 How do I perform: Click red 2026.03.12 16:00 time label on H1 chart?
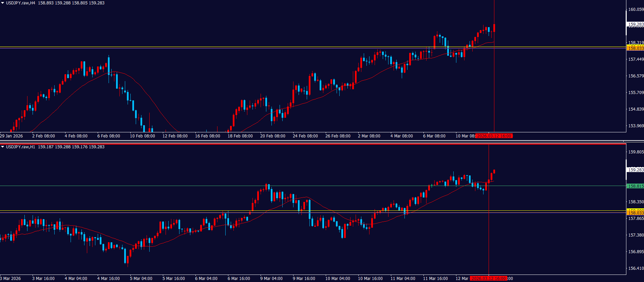point(489,279)
